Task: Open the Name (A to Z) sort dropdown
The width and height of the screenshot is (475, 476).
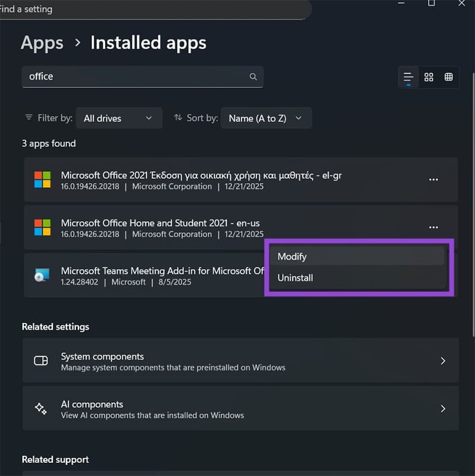Action: click(x=266, y=118)
